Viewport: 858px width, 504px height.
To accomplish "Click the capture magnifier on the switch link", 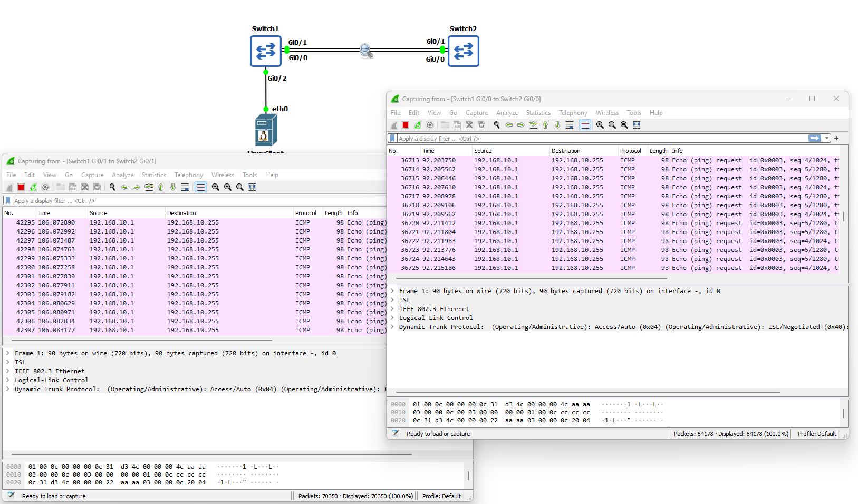I will coord(366,51).
